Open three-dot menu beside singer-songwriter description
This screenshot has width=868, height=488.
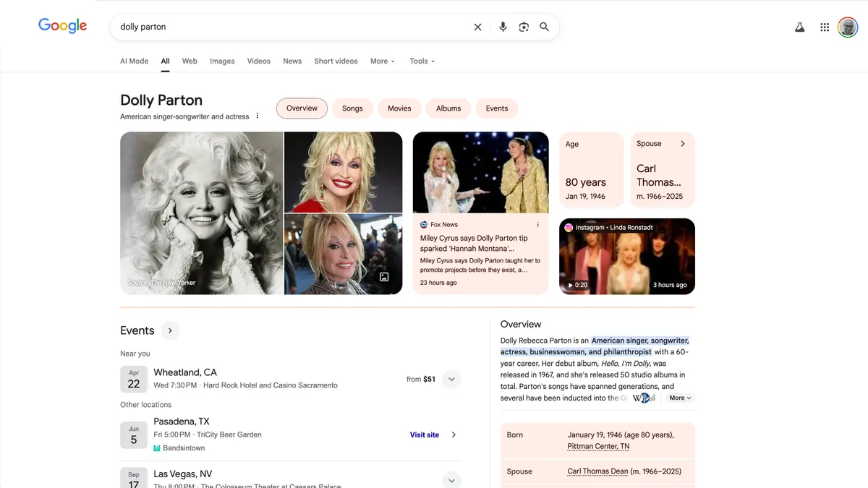(257, 115)
